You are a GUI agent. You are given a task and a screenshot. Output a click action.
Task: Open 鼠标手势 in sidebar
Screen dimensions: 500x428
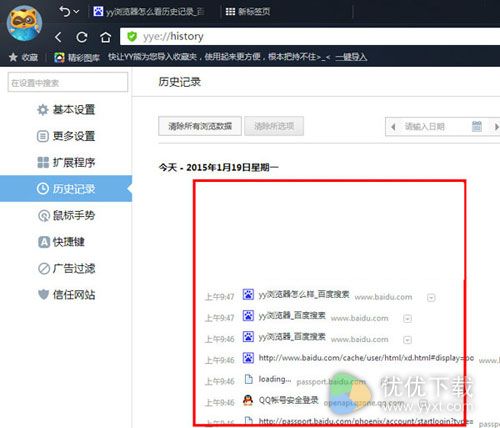pos(66,215)
